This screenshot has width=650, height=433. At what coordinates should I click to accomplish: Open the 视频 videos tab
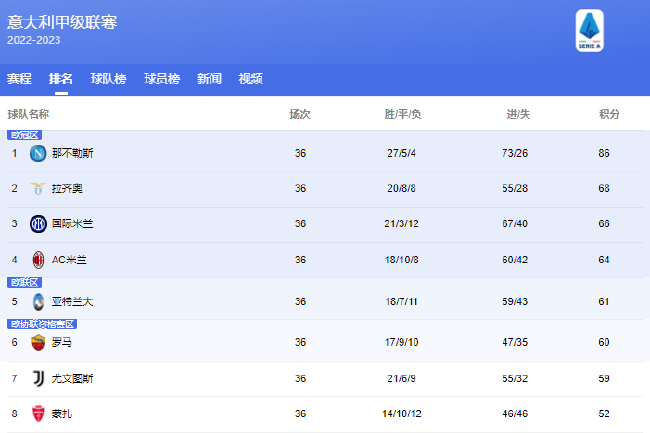pos(250,79)
